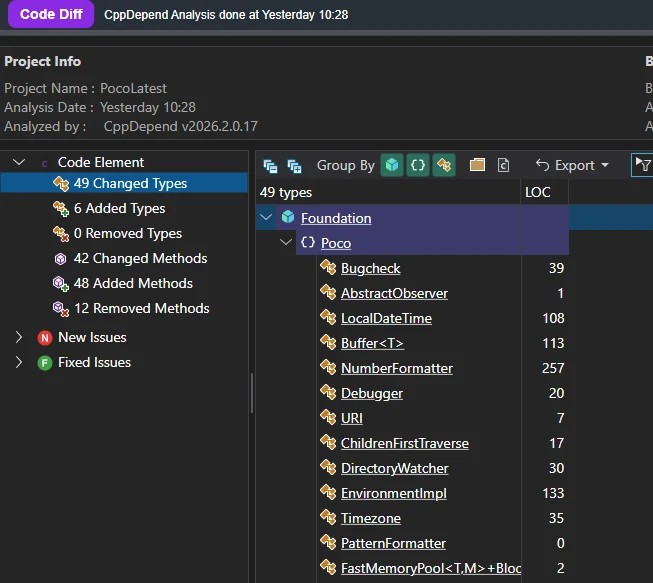The height and width of the screenshot is (583, 653).
Task: Select 48 Added Methods item
Action: pyautogui.click(x=133, y=283)
